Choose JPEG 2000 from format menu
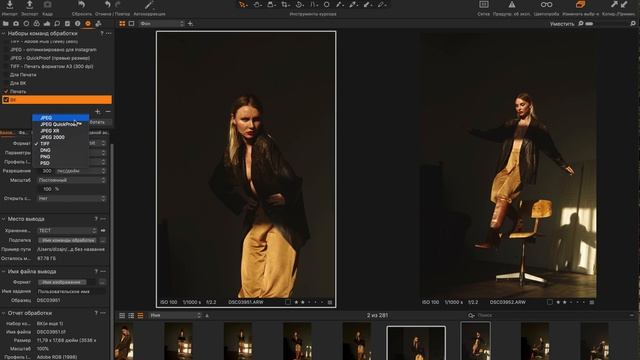 tap(60, 137)
